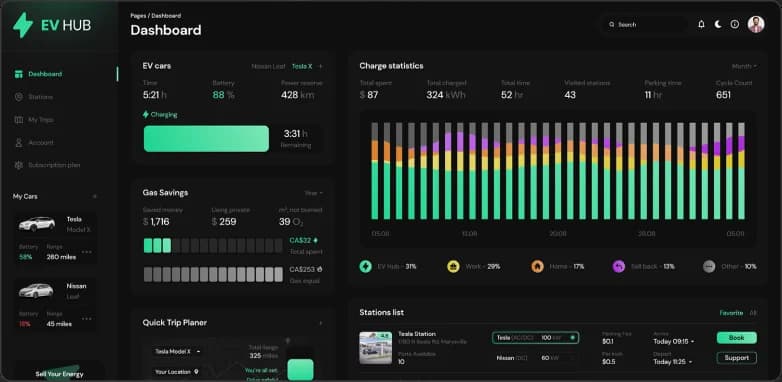Click the EV HUB lightning bolt logo
This screenshot has height=382, width=782.
click(22, 25)
